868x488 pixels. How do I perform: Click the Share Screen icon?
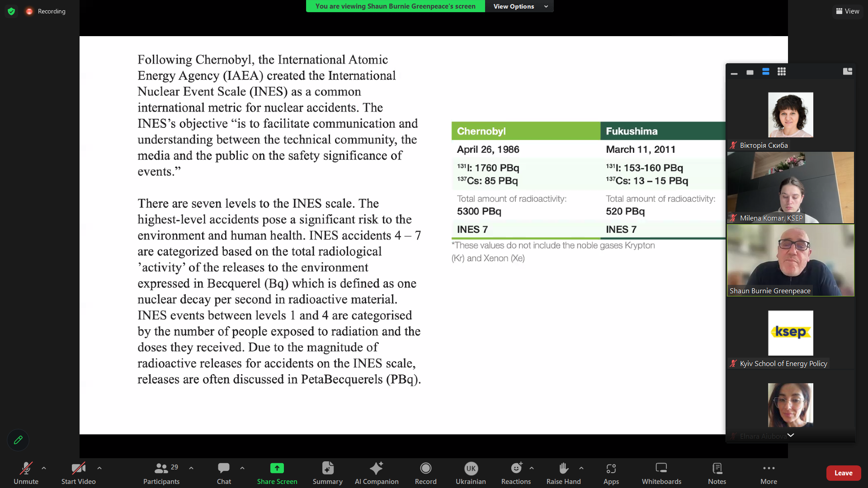pos(277,468)
